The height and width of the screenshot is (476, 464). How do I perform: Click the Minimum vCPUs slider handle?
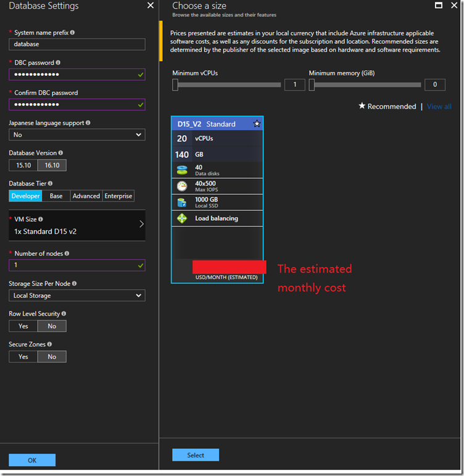[x=175, y=84]
